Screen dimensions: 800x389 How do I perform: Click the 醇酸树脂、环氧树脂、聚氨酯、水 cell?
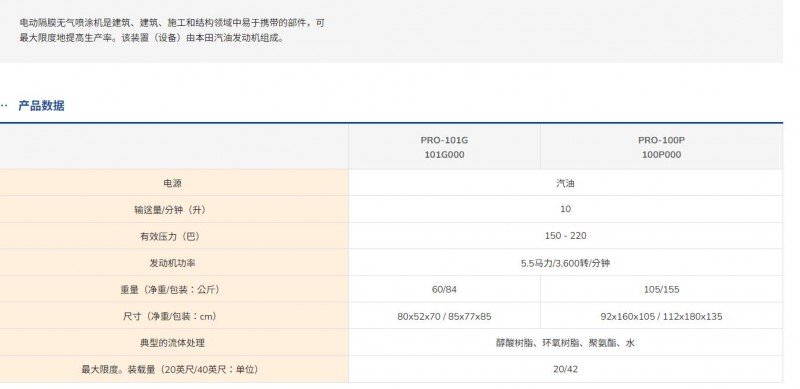click(565, 343)
